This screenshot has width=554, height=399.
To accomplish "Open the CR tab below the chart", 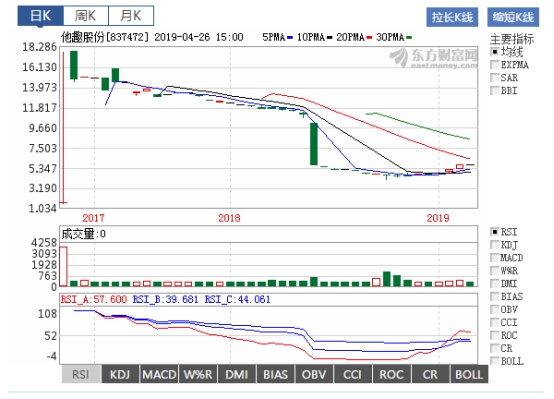I will 430,374.
